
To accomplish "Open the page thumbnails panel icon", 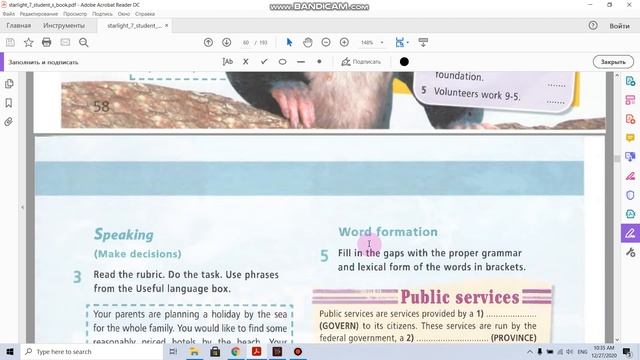I will tap(9, 84).
